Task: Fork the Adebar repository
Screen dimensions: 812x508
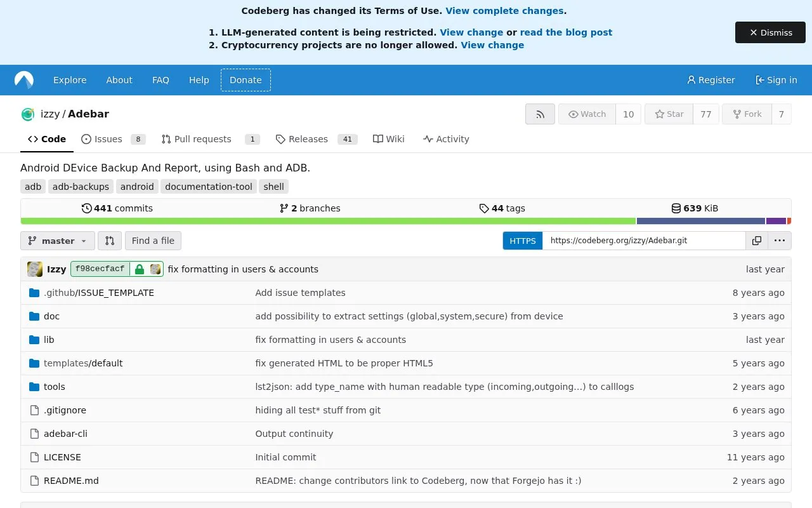Action: (747, 114)
